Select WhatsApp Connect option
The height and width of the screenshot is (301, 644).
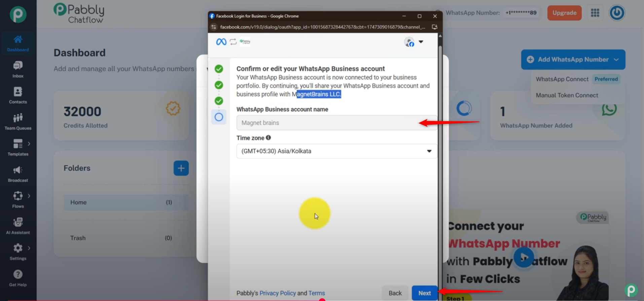pos(562,79)
